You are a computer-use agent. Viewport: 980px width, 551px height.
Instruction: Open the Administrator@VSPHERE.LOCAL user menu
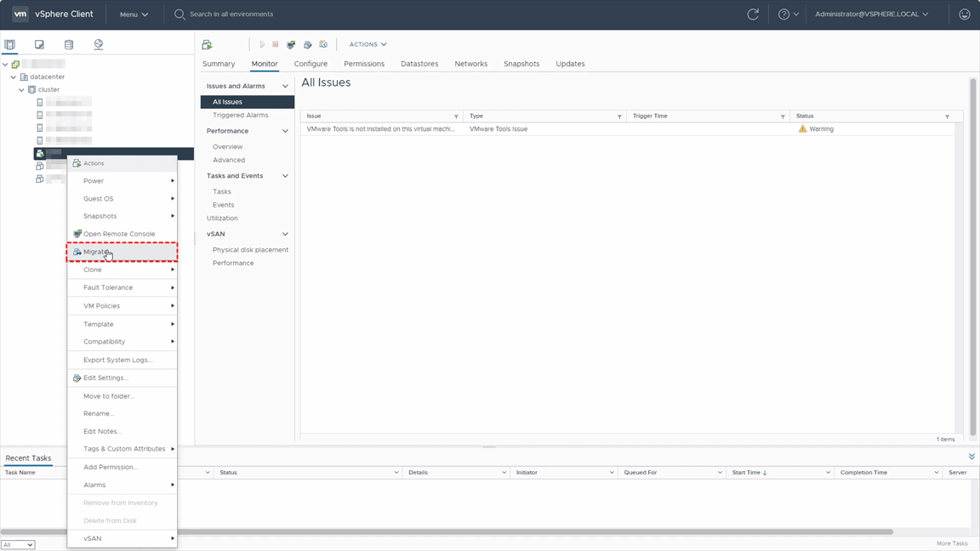(x=871, y=14)
